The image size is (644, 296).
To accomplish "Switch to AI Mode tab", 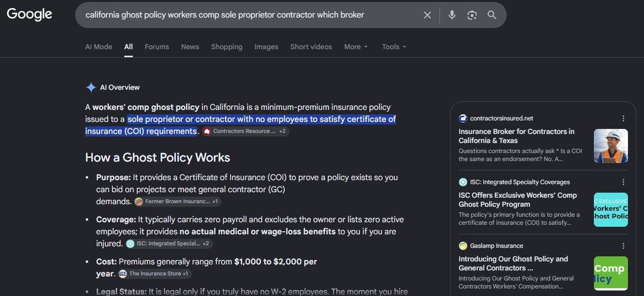I will [x=99, y=47].
